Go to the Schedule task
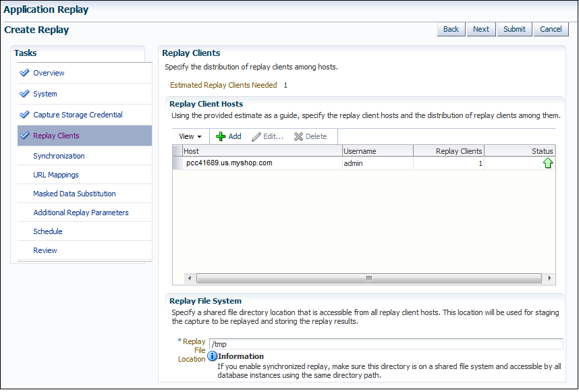The image size is (579, 392). coord(48,231)
